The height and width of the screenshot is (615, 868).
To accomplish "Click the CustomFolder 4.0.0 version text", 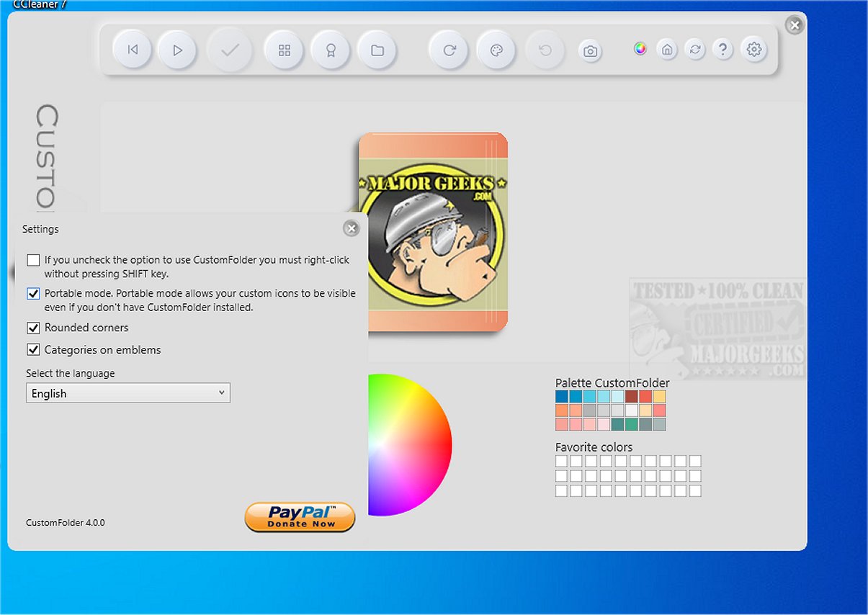I will coord(66,523).
